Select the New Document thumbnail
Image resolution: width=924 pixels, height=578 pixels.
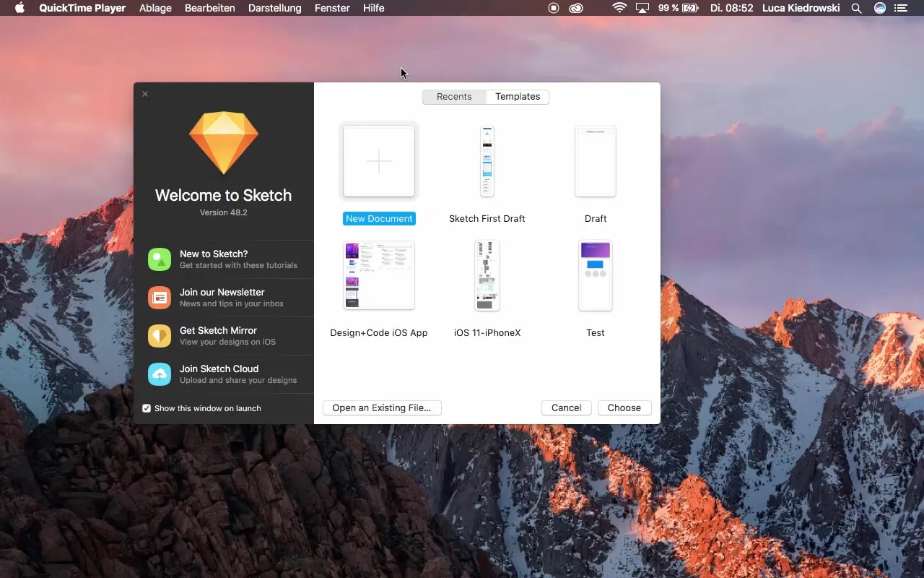click(x=379, y=161)
